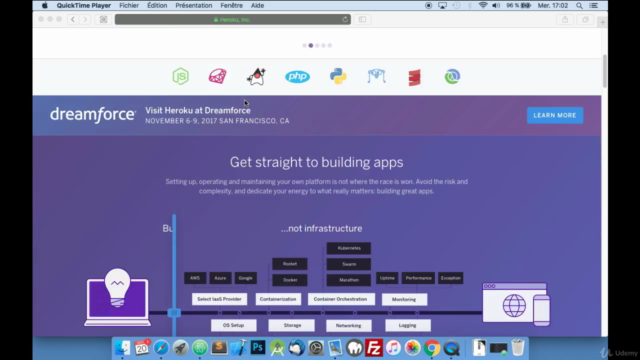
Task: Launch Android Studio from the dock
Action: tap(277, 348)
